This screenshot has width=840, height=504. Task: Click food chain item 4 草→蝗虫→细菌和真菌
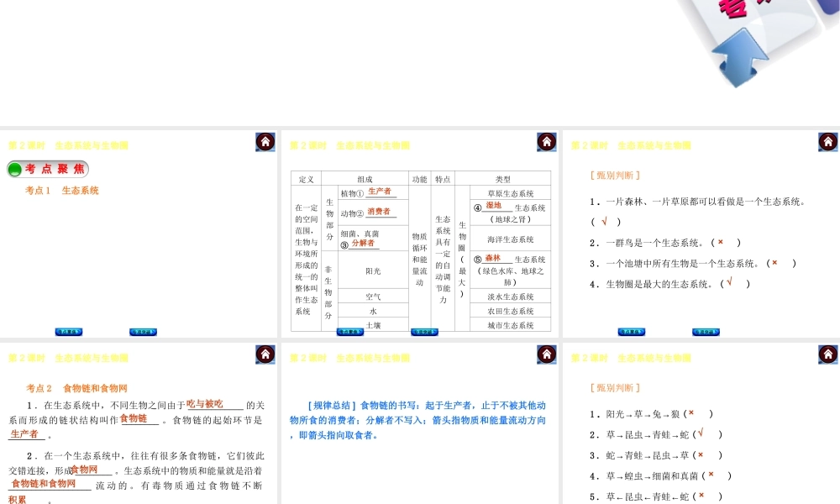[660, 475]
